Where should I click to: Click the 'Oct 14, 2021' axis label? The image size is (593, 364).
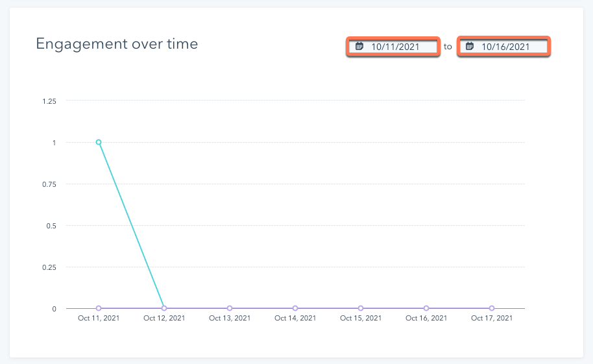pyautogui.click(x=295, y=318)
